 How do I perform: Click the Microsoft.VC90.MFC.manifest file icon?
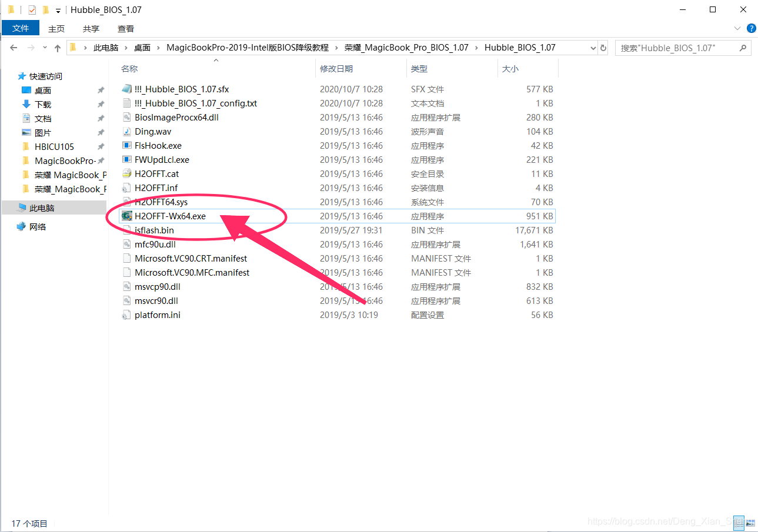click(x=126, y=273)
